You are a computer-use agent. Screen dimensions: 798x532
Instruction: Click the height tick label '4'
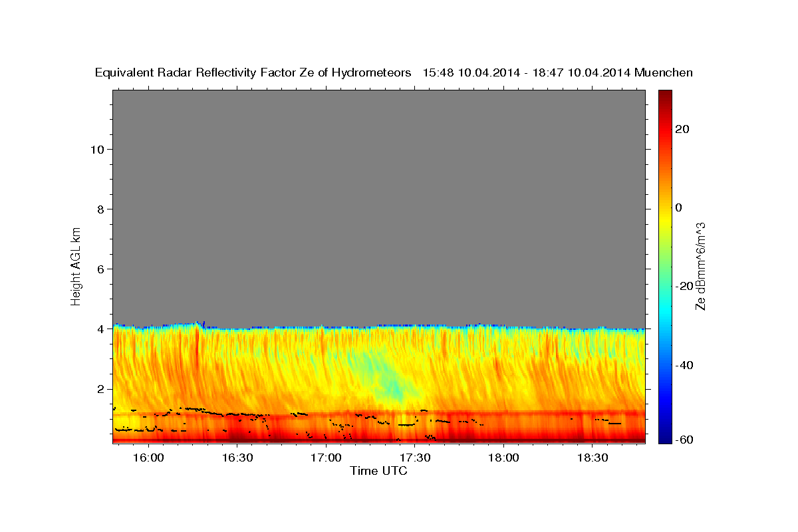(100, 329)
